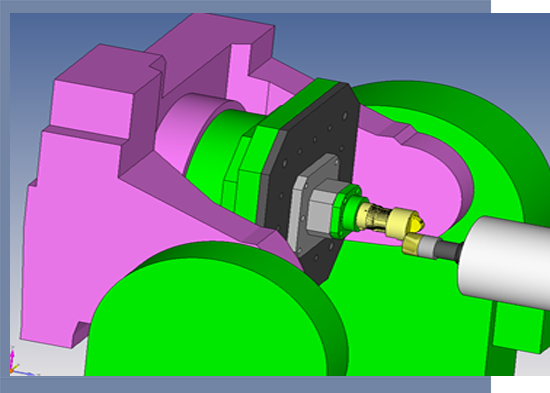Pick the bright yellow cone tip
550x393 pixels.
pyautogui.click(x=417, y=224)
